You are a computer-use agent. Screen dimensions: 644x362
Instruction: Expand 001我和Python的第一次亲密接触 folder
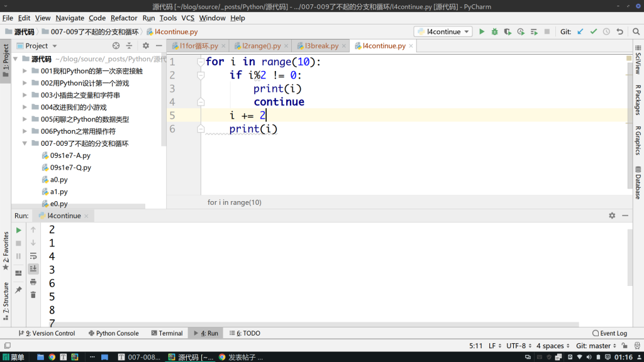point(25,71)
